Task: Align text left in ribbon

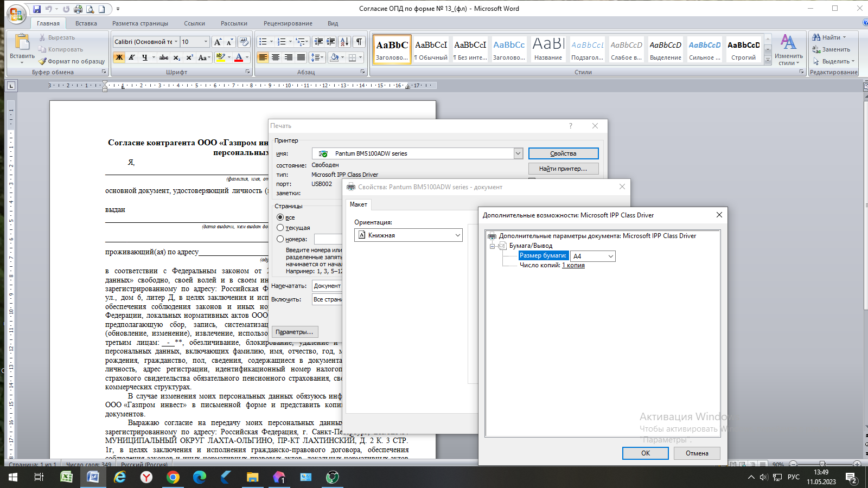Action: pyautogui.click(x=263, y=57)
